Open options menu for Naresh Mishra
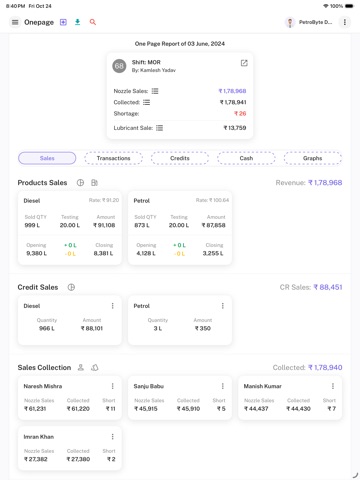Image resolution: width=360 pixels, height=480 pixels. point(113,386)
